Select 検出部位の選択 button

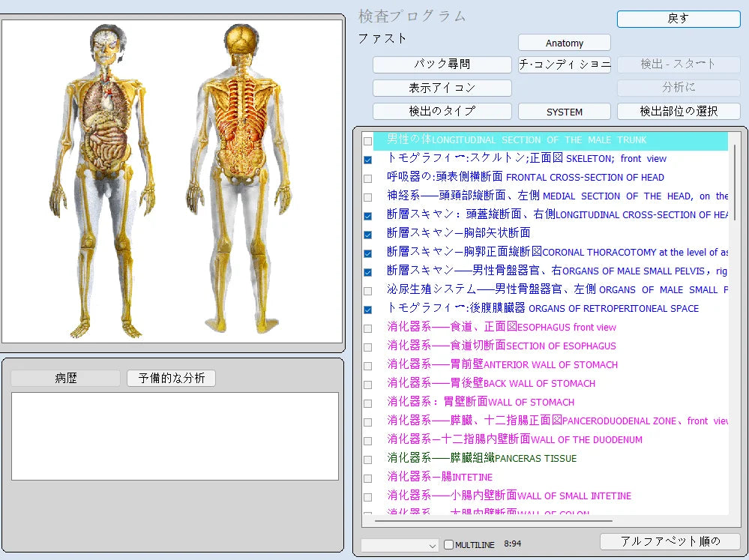pos(678,111)
